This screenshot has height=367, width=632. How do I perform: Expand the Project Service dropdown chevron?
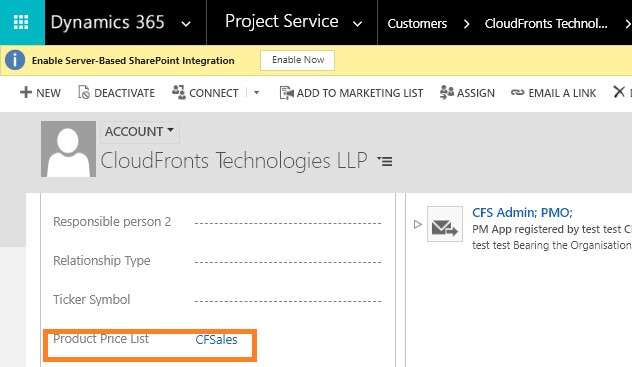coord(357,24)
